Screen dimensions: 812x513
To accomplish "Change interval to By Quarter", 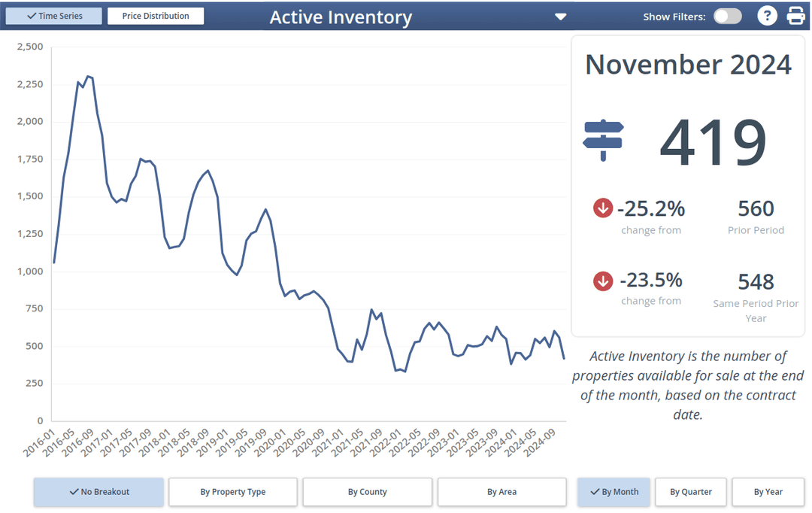I will tap(691, 492).
